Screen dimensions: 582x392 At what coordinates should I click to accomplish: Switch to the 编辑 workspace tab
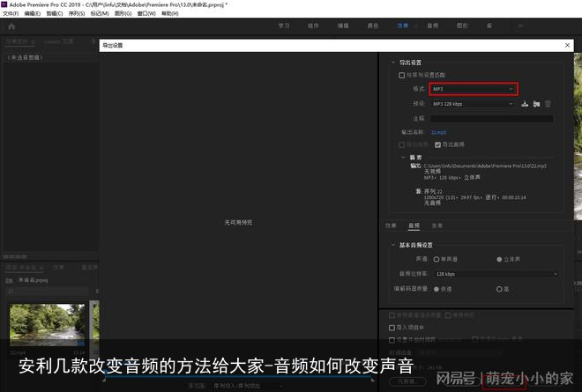[x=343, y=26]
